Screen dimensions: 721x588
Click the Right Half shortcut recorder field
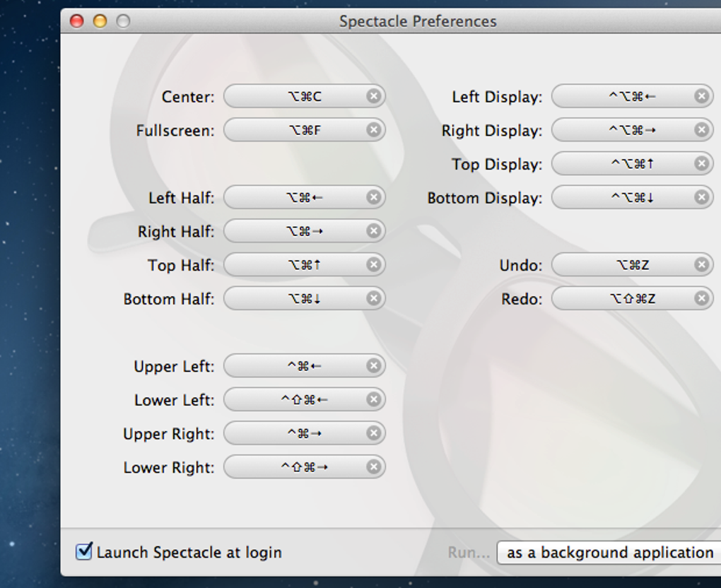point(297,231)
